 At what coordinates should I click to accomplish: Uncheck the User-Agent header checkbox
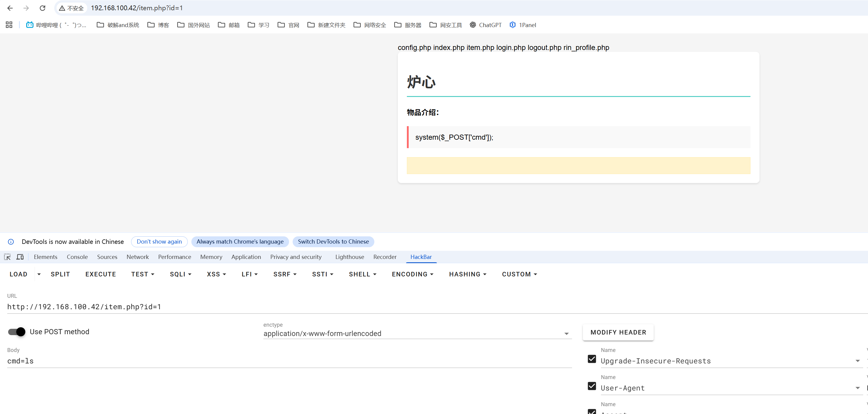[x=592, y=386]
